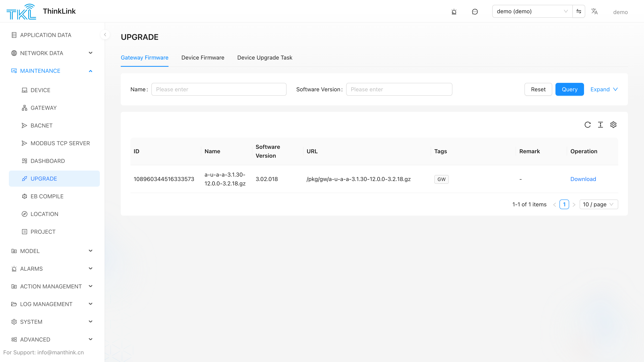644x362 pixels.
Task: Open the language translation icon
Action: coord(594,11)
